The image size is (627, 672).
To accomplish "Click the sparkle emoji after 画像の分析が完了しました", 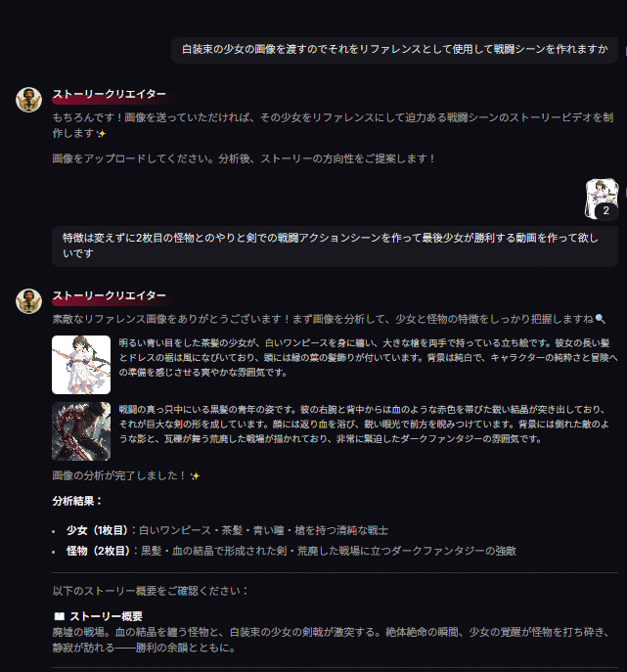I will [195, 476].
